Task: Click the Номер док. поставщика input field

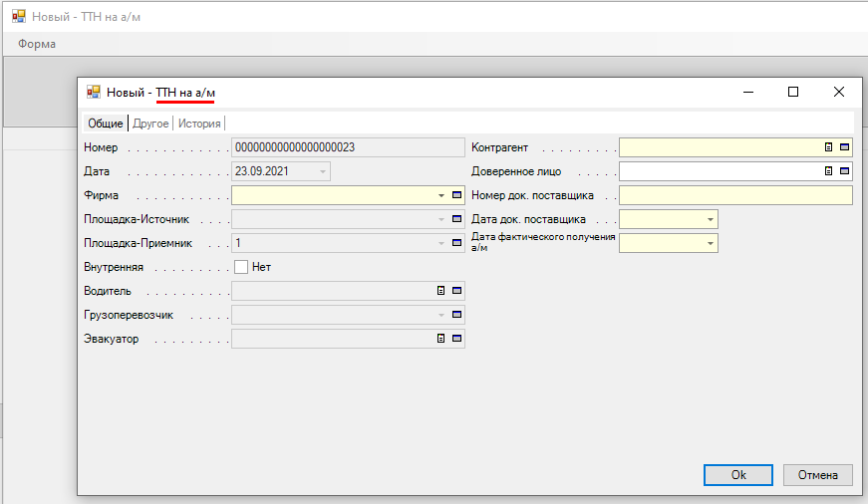Action: (x=735, y=195)
